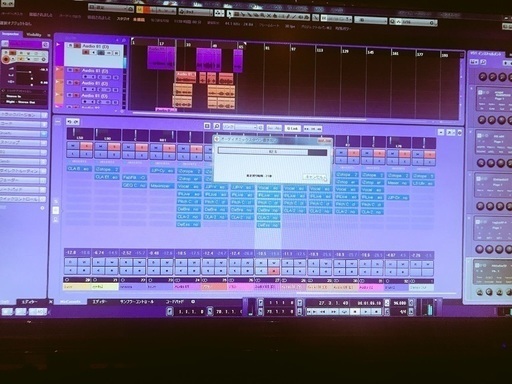Click the Q-Link button in mixer toolbar
Screen dimensions: 512x384
[292, 128]
